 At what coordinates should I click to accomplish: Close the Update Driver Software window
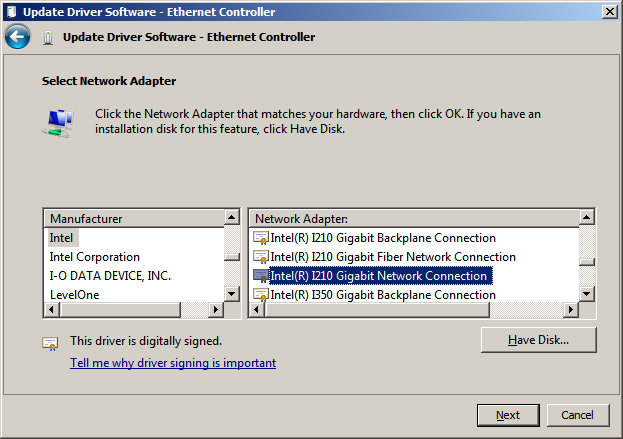[610, 12]
